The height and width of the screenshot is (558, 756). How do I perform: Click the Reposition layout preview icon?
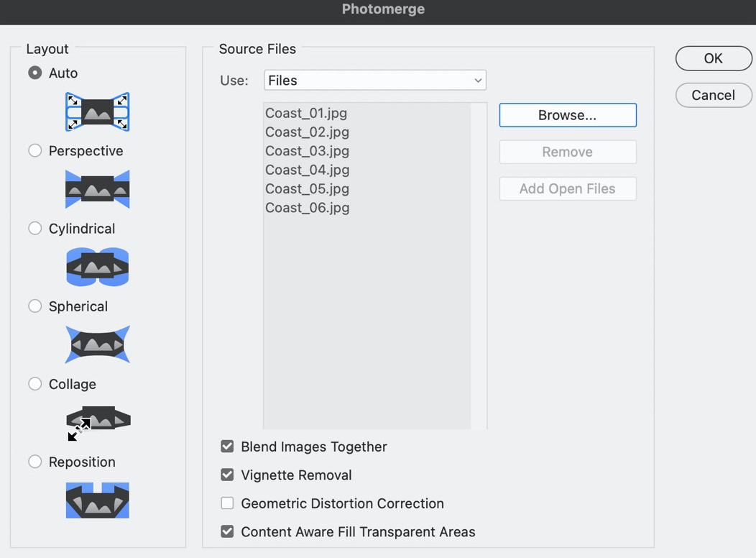click(98, 500)
